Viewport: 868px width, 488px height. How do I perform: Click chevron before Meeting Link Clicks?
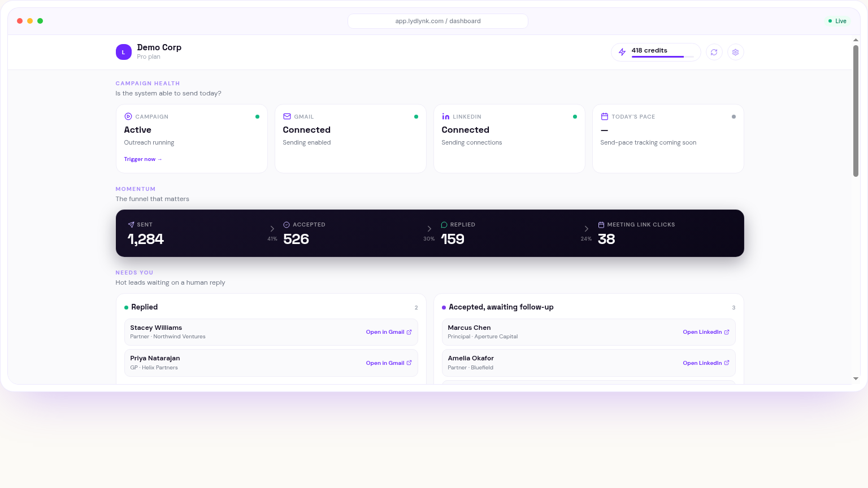(587, 229)
